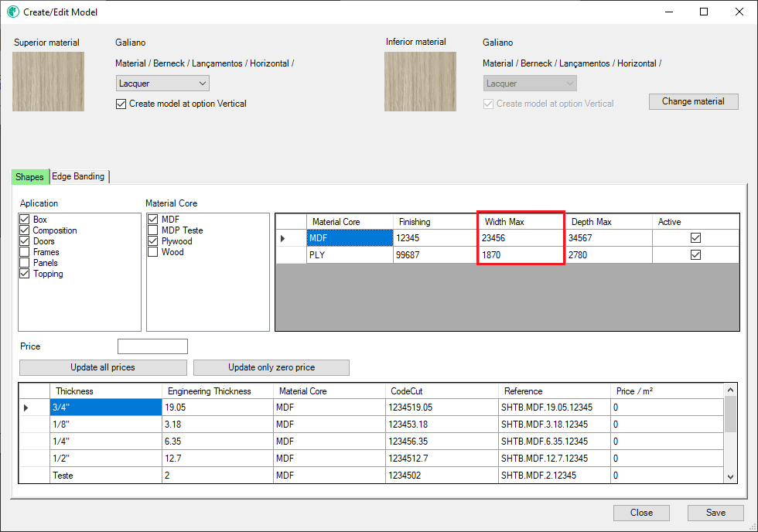Select the MDF row arrow indicator

click(x=283, y=239)
